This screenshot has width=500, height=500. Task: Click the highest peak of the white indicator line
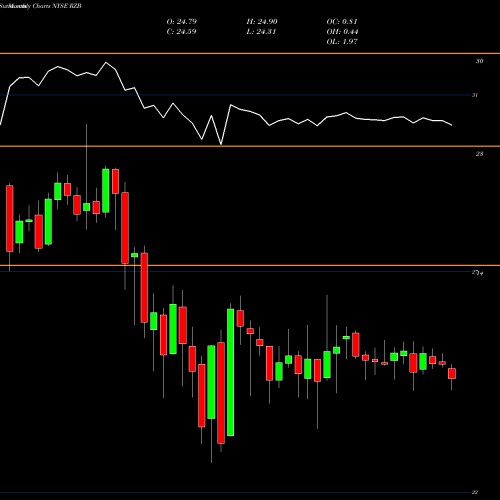coord(106,62)
